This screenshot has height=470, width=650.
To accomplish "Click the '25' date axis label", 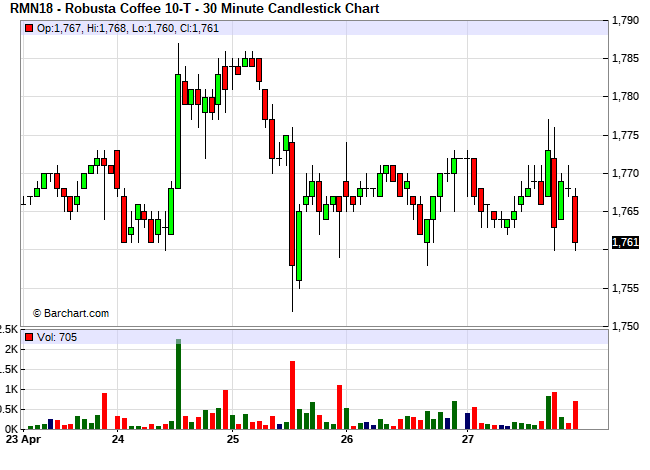I will pos(233,439).
